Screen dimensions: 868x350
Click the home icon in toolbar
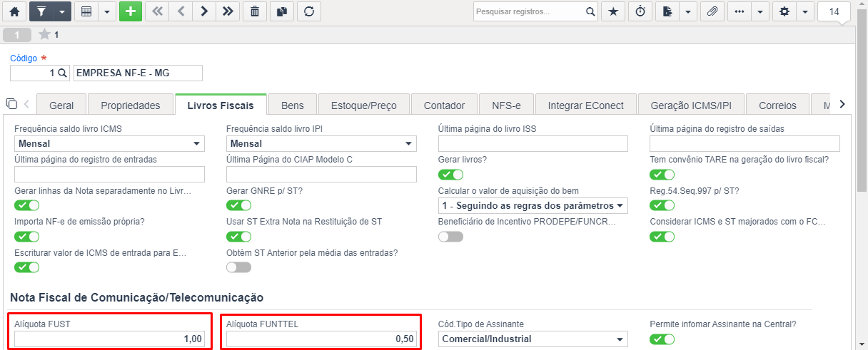(x=14, y=11)
